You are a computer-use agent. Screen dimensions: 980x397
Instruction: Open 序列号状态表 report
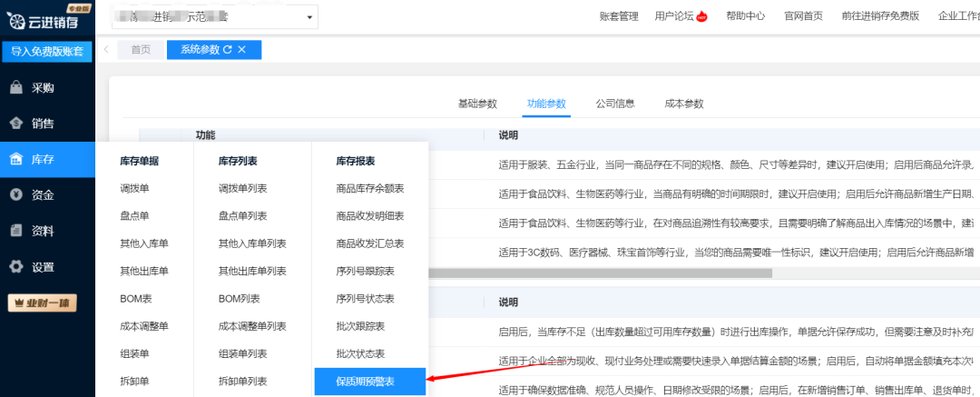click(x=365, y=299)
